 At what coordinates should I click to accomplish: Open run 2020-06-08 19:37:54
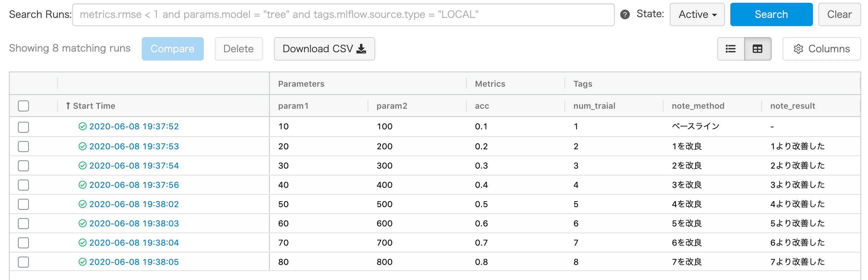(x=134, y=165)
